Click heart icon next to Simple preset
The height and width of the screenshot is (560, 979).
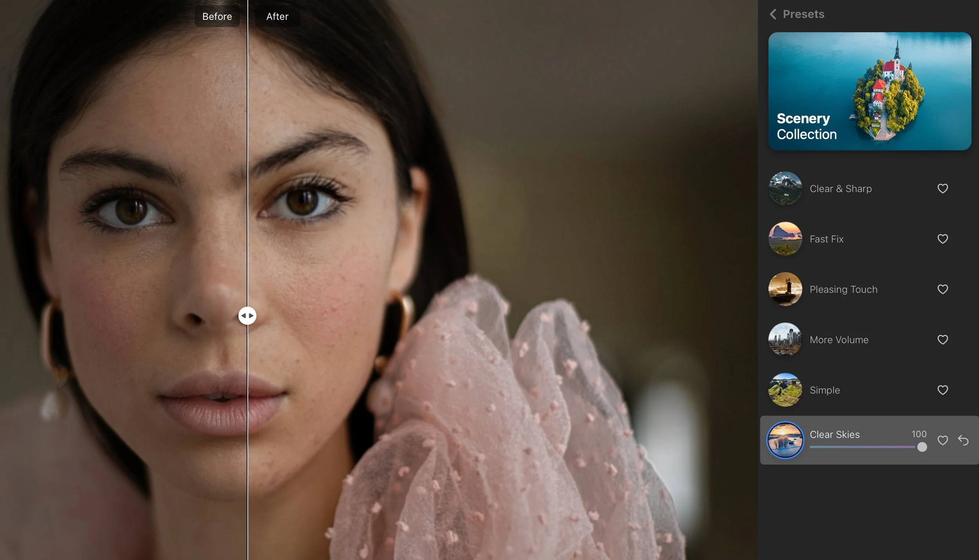tap(943, 390)
